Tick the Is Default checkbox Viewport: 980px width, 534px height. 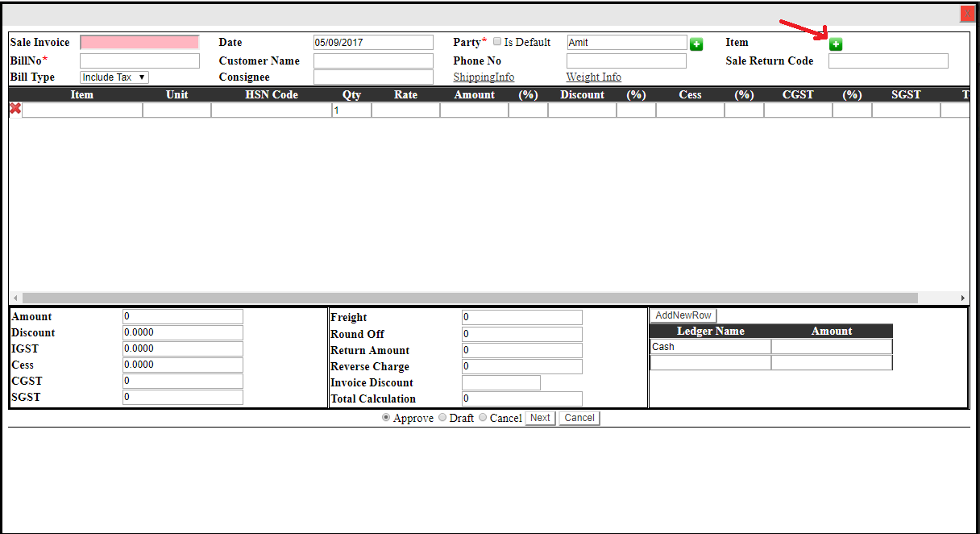[497, 42]
